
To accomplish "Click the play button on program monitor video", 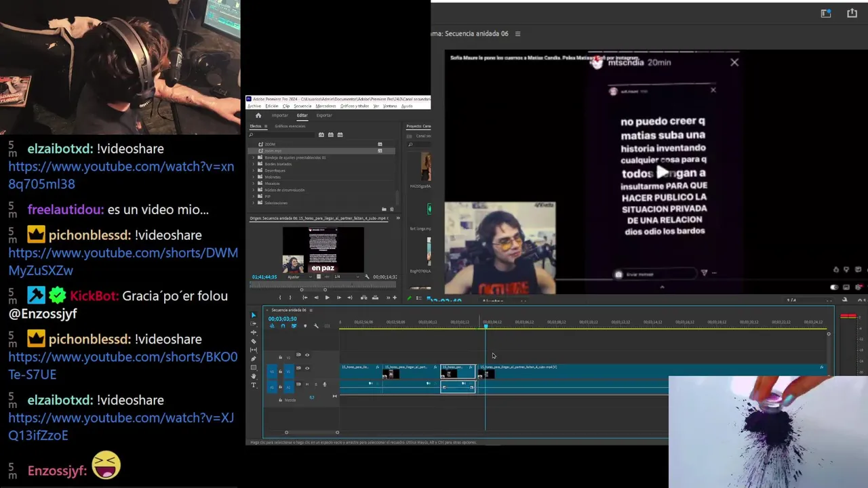I will click(663, 172).
